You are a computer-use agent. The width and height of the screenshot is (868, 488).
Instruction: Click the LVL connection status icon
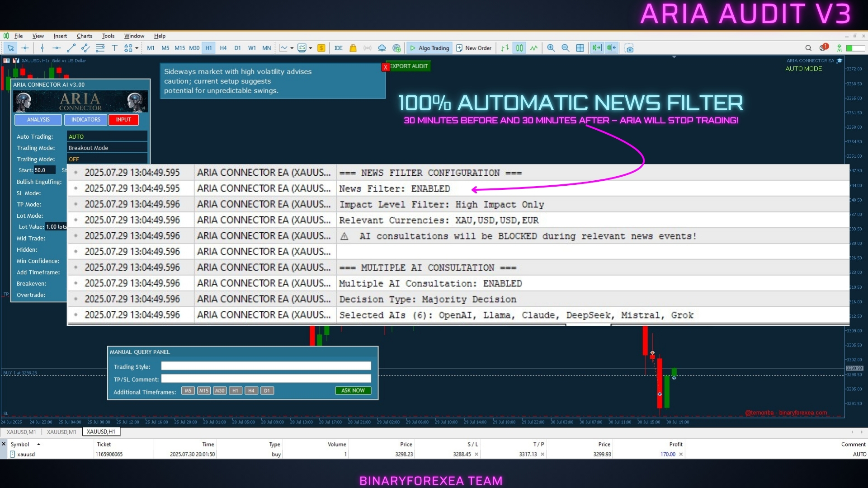[839, 48]
